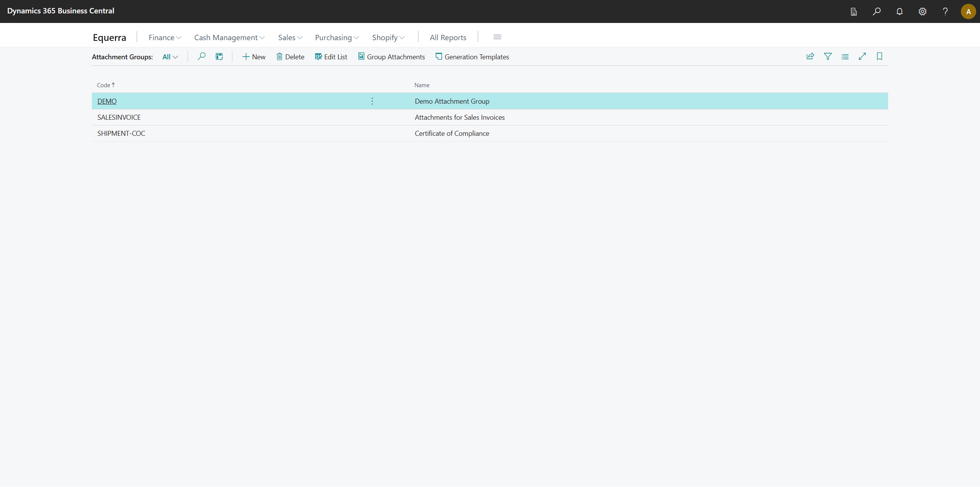Click the Attachments for Sales Invoices cell
This screenshot has width=980, height=487.
(460, 117)
